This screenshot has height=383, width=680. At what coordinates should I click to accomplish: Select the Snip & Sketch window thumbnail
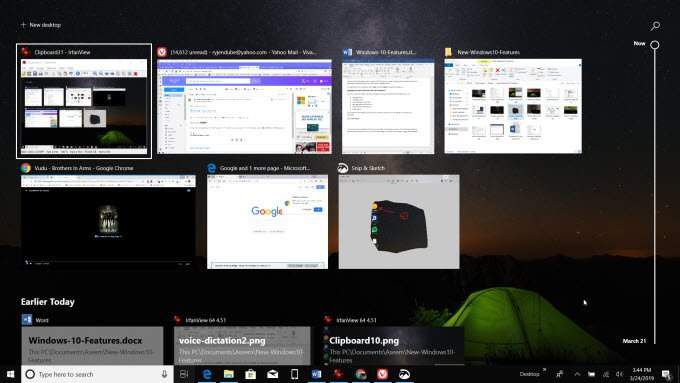(x=399, y=222)
